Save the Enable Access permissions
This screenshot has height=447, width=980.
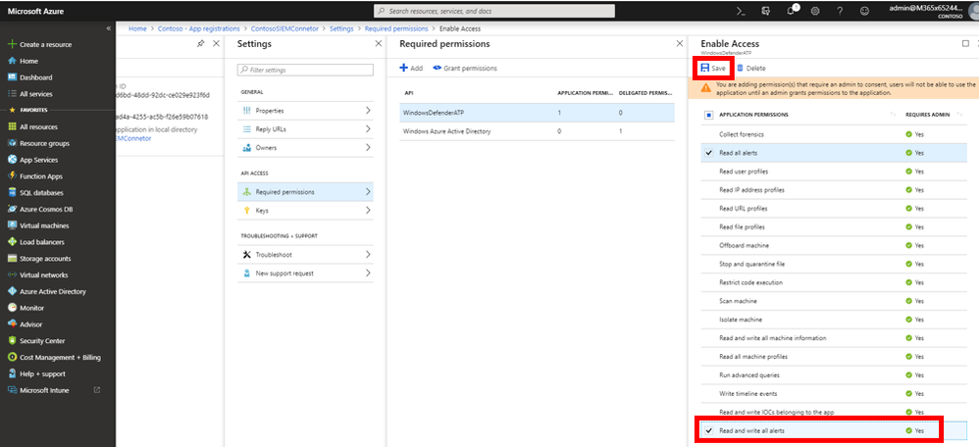[713, 68]
